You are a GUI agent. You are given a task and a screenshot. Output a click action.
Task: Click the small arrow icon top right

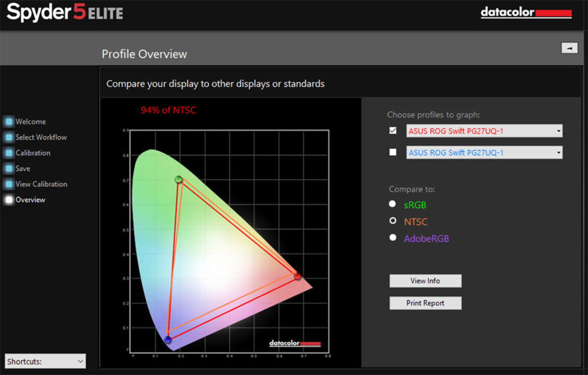pos(569,48)
